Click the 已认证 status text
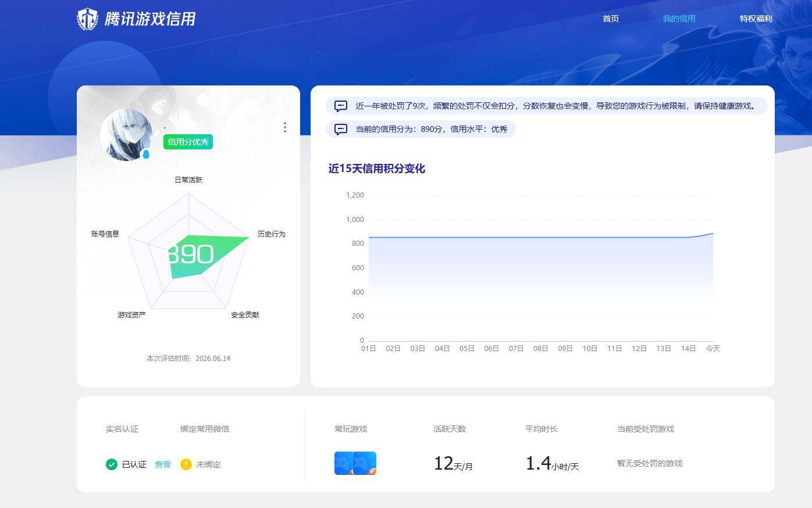 point(134,464)
